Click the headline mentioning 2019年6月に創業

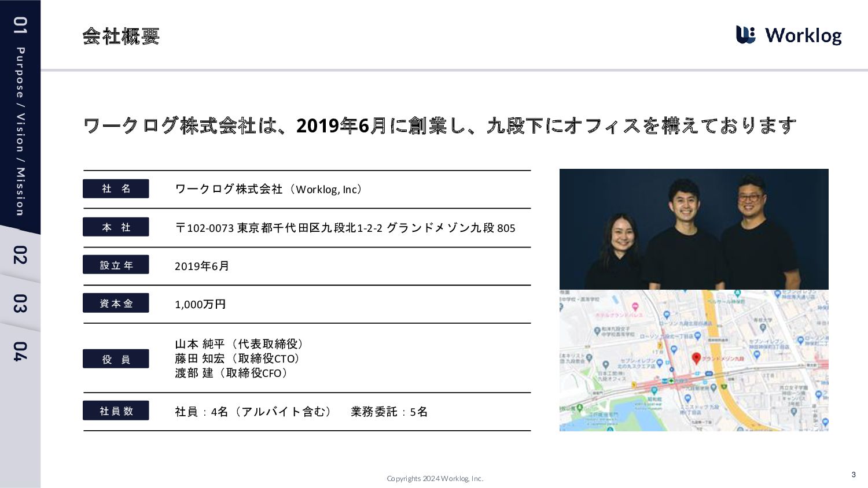pyautogui.click(x=440, y=125)
